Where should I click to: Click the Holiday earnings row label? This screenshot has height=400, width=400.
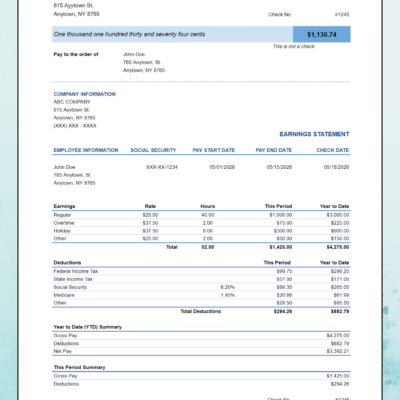(x=62, y=231)
